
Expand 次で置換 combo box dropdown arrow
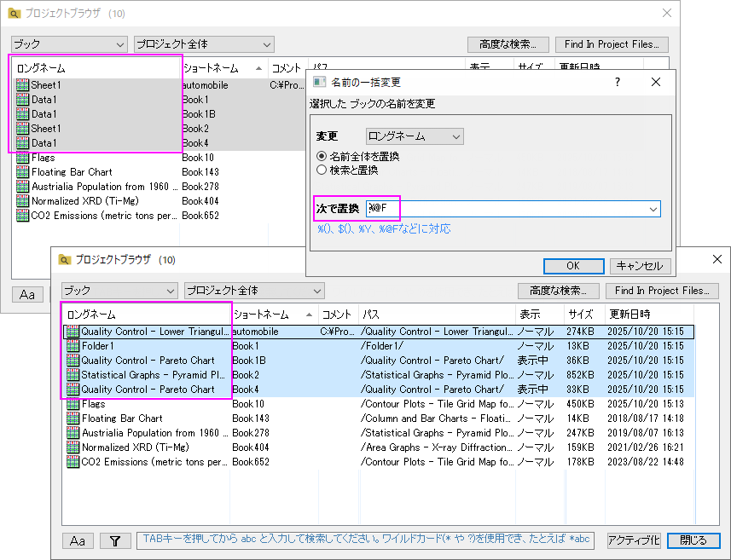[x=653, y=209]
